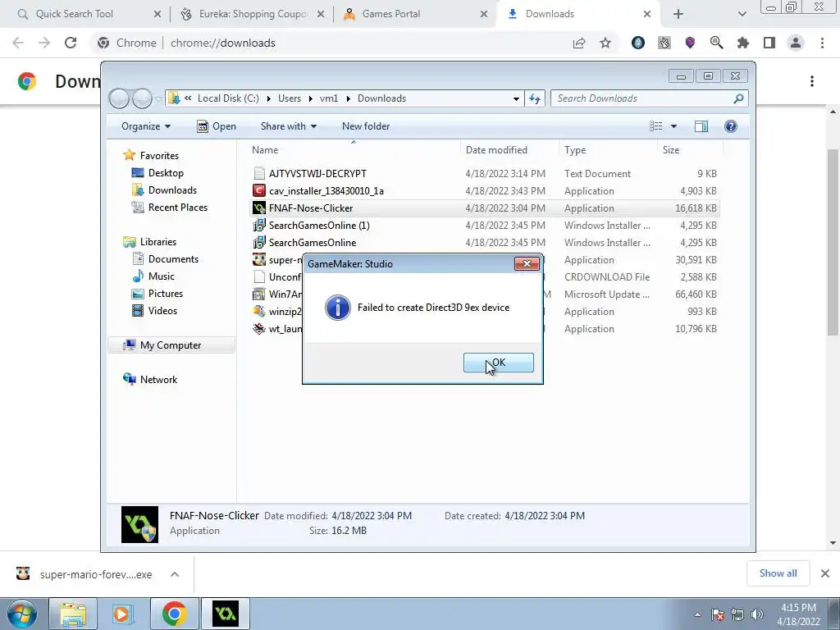
Task: Click the Search Downloads field
Action: click(649, 98)
